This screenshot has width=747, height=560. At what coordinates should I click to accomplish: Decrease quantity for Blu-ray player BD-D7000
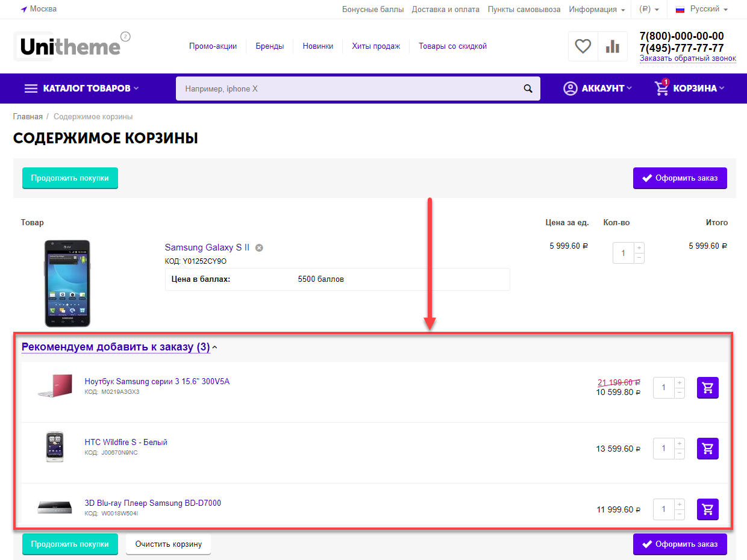tap(680, 515)
